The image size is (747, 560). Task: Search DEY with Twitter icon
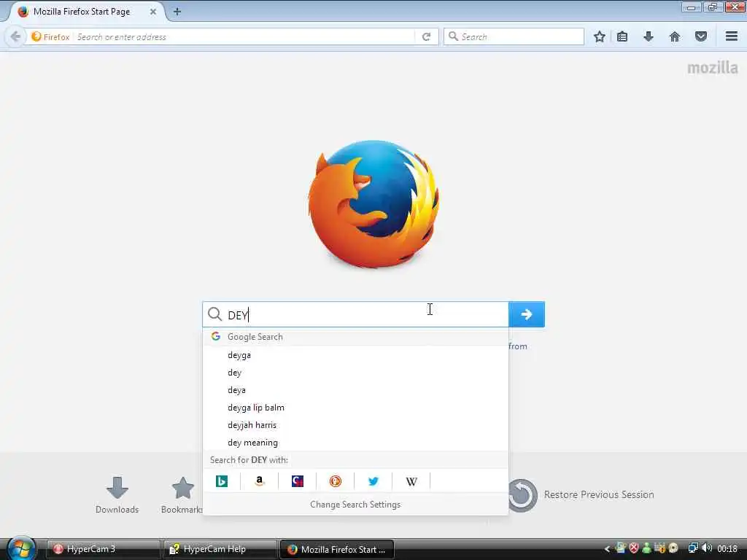click(373, 481)
